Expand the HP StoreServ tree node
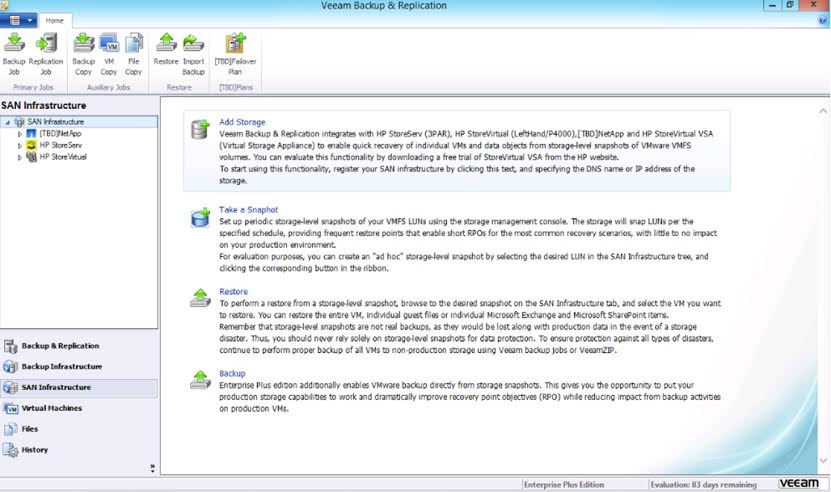Viewport: 831px width, 492px height. [20, 145]
